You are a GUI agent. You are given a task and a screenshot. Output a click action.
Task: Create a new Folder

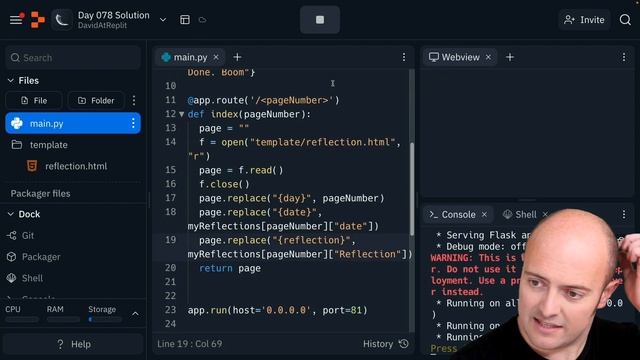click(96, 100)
